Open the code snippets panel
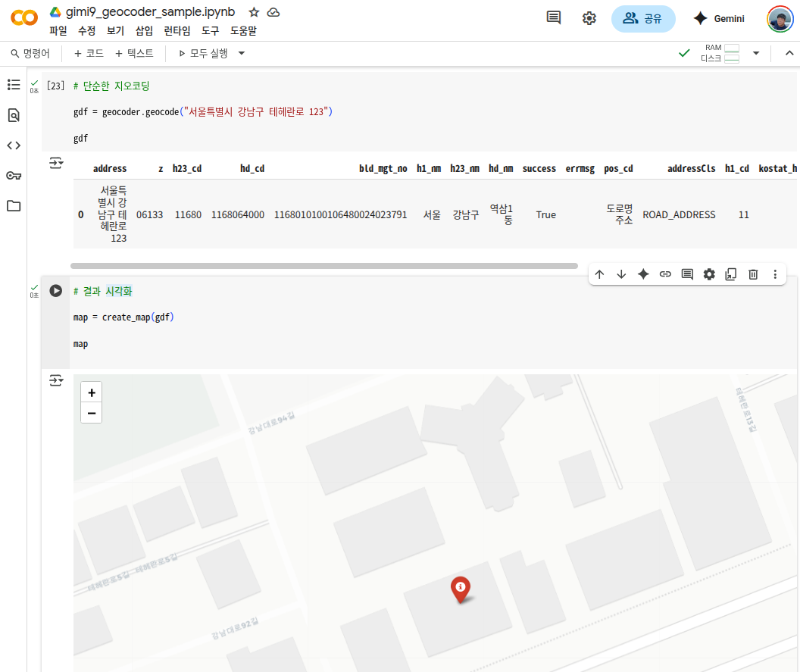This screenshot has height=672, width=800. coord(13,145)
